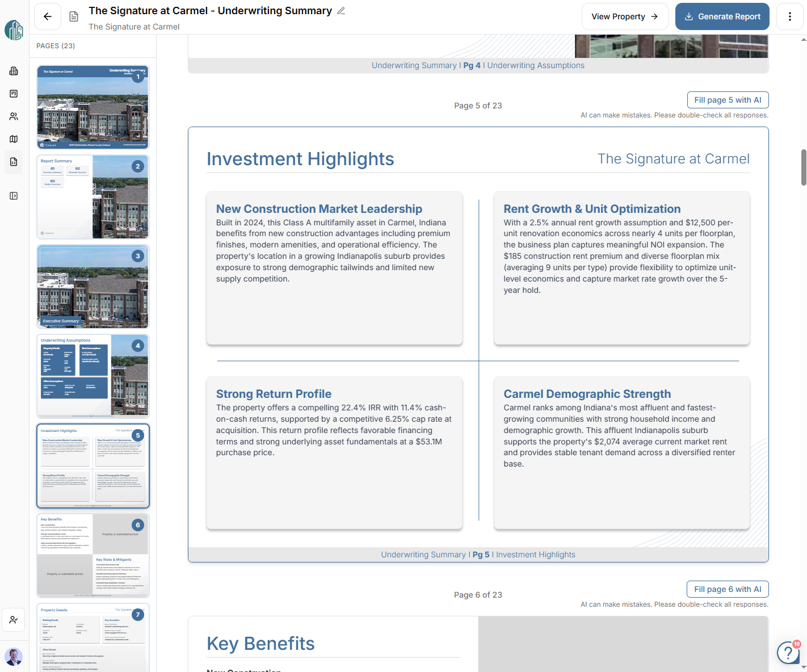Click the Generate Report button

coord(722,16)
